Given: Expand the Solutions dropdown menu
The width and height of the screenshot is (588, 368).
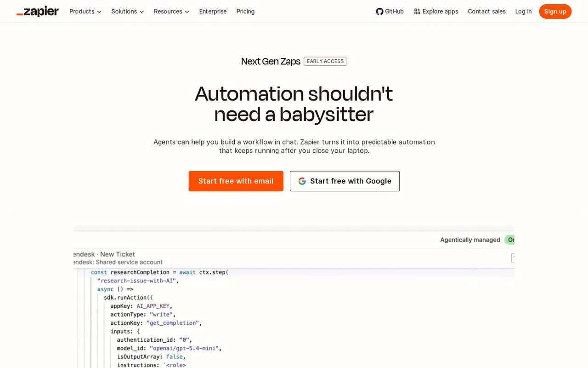Looking at the screenshot, I should click(128, 11).
